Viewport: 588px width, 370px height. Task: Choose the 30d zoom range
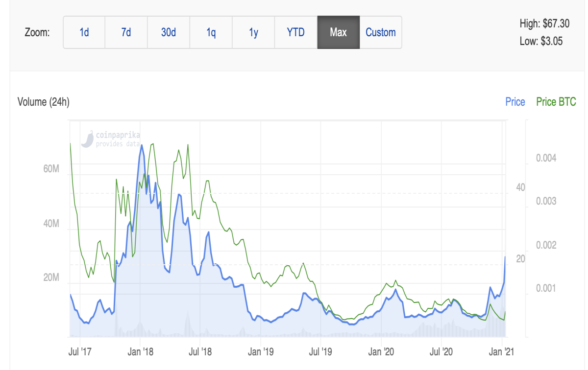pyautogui.click(x=169, y=32)
